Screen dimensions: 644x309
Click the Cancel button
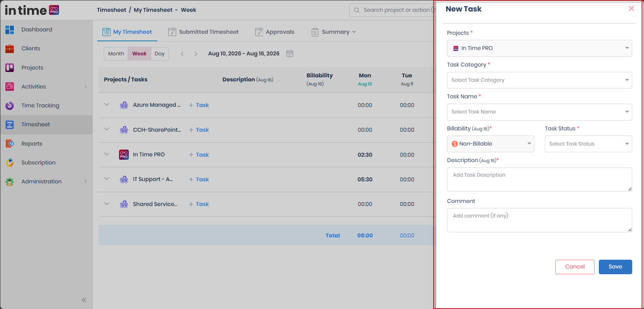tap(575, 267)
